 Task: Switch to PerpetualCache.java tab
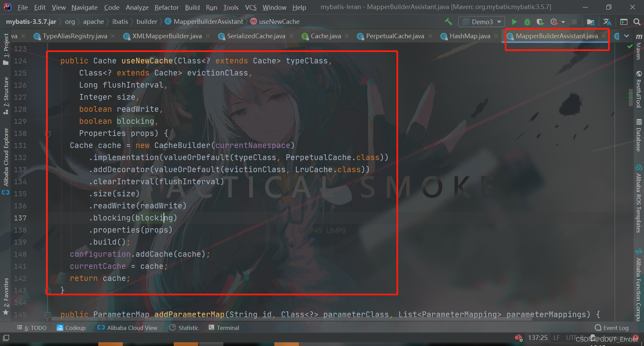pos(395,36)
